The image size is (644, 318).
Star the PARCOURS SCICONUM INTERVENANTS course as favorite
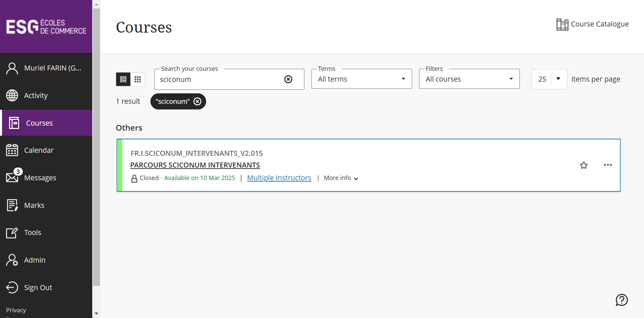pyautogui.click(x=584, y=165)
